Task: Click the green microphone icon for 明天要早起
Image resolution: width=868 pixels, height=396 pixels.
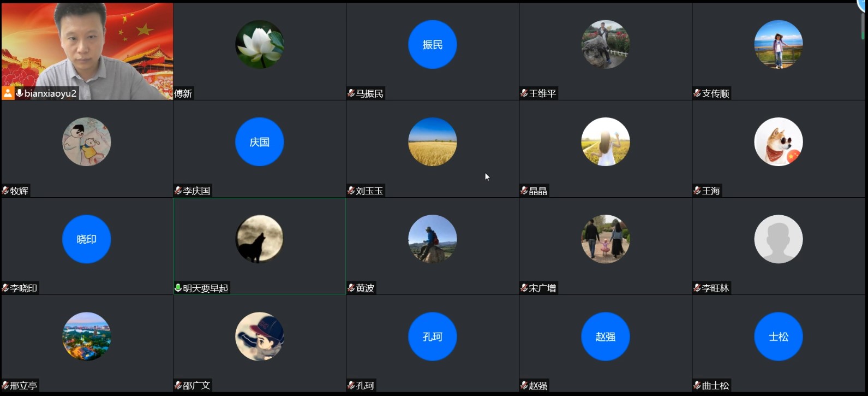Action: tap(178, 288)
